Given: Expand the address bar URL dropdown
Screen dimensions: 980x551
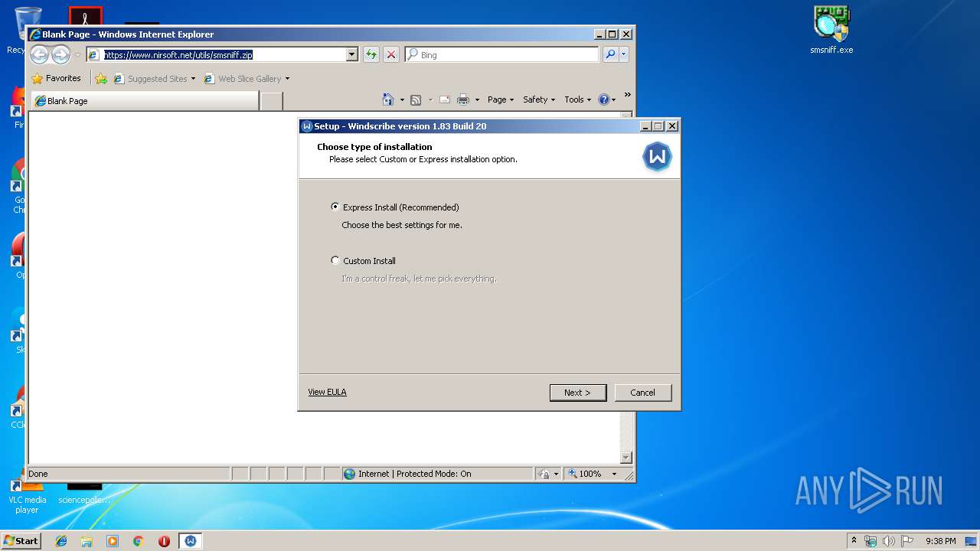Looking at the screenshot, I should (351, 54).
